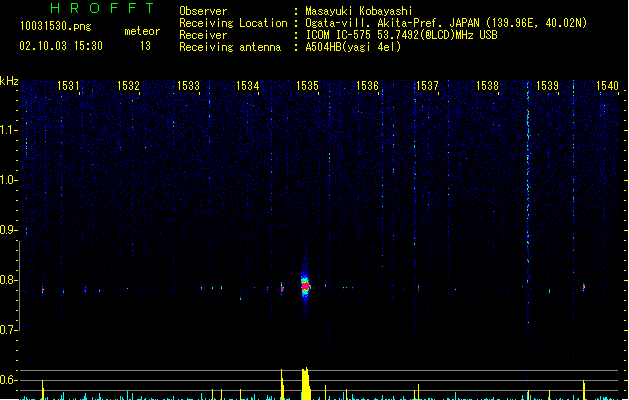Click the 1533 time axis label
The height and width of the screenshot is (400, 629).
point(188,86)
